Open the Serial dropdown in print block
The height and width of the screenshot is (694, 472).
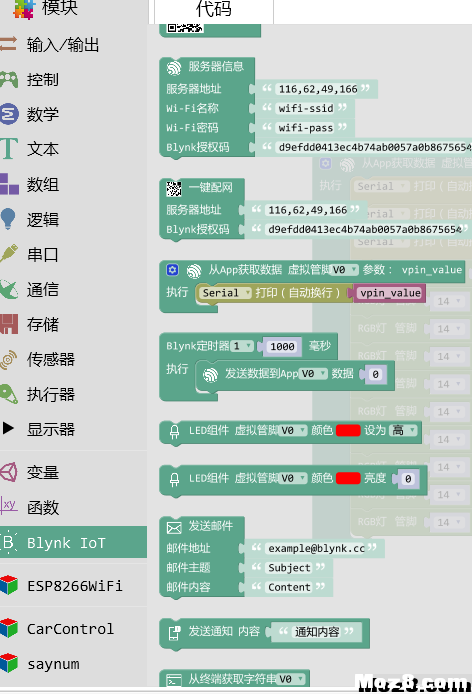click(x=226, y=293)
